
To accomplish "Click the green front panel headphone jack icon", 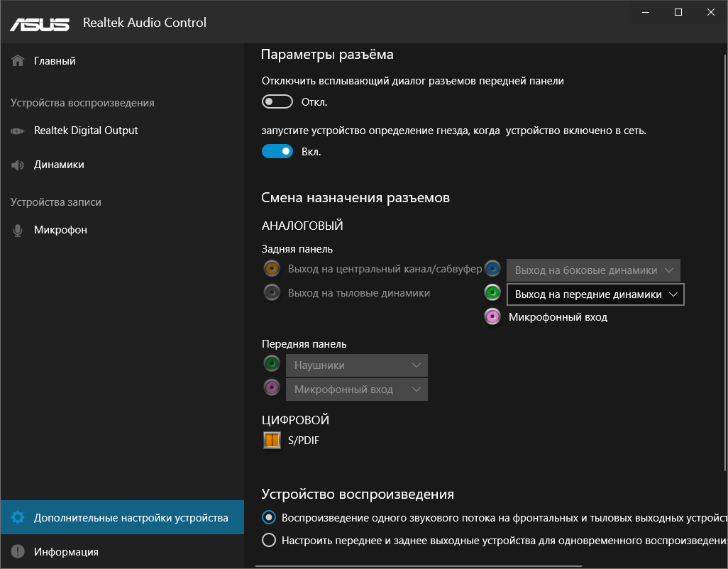I will 272,363.
